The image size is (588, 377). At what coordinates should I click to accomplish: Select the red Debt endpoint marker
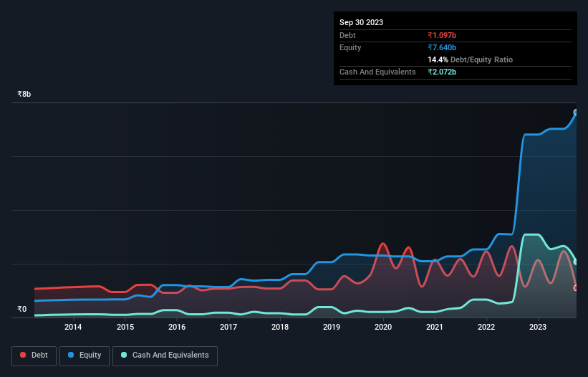576,288
